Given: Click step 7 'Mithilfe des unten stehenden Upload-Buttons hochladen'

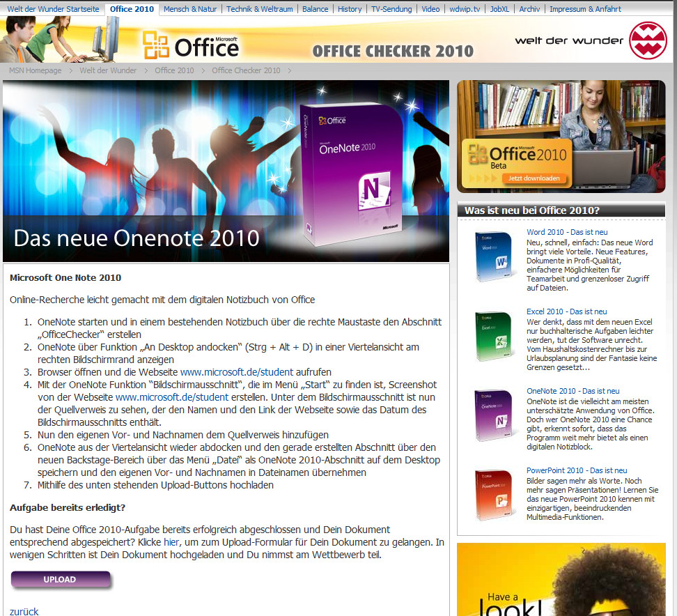Looking at the screenshot, I should click(155, 485).
